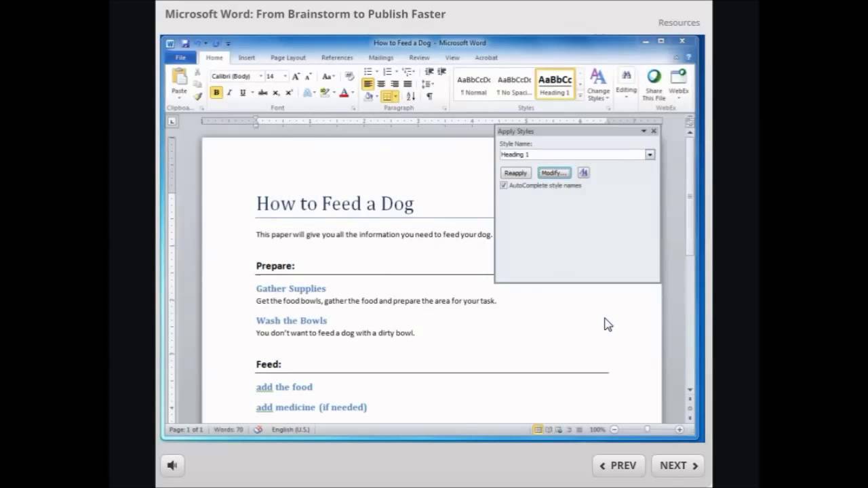Apply italic formatting
This screenshot has height=488, width=868.
pos(229,93)
